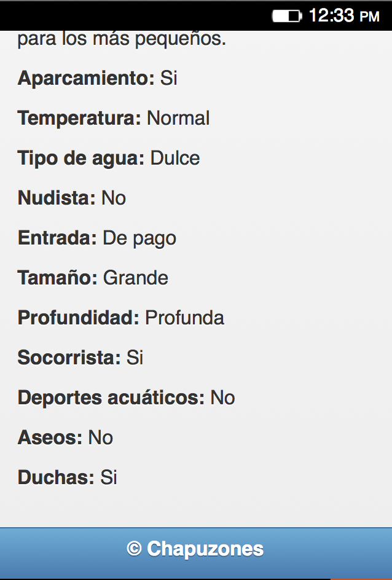Click the battery icon in status bar
The image size is (392, 580).
tap(286, 16)
